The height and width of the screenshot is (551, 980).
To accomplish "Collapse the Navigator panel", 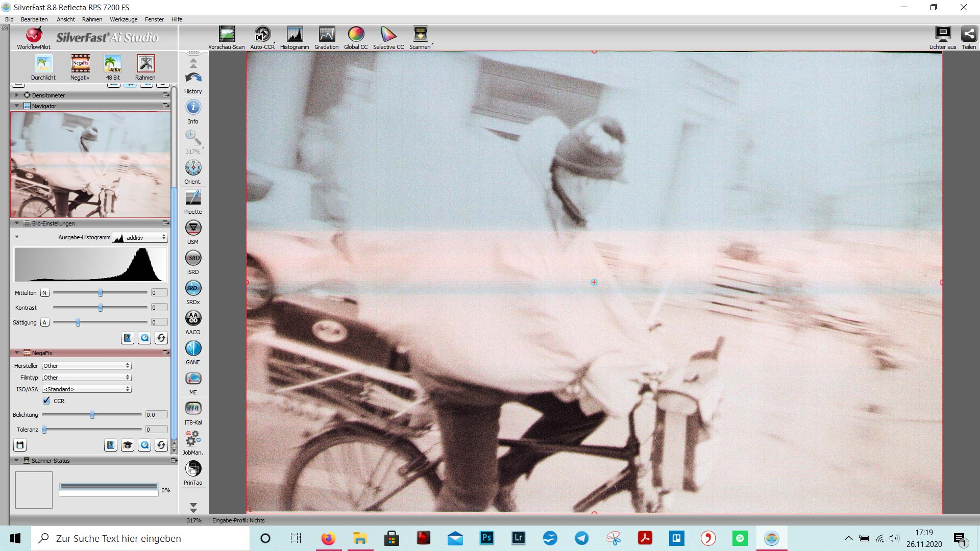I will 17,106.
